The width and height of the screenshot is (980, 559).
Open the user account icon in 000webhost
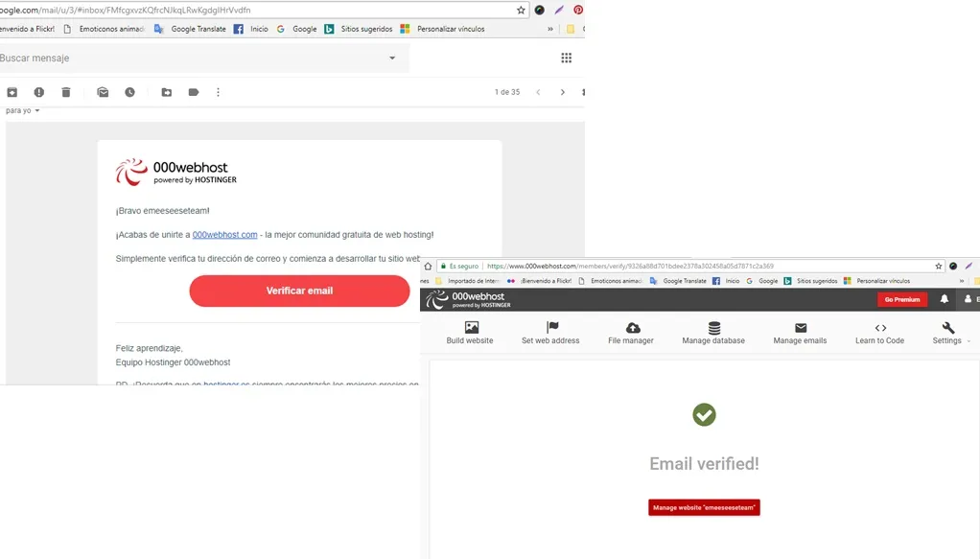[x=968, y=299]
